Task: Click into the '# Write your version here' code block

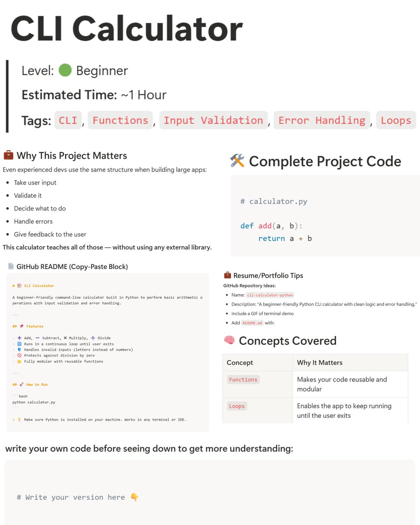Action: 210,493
